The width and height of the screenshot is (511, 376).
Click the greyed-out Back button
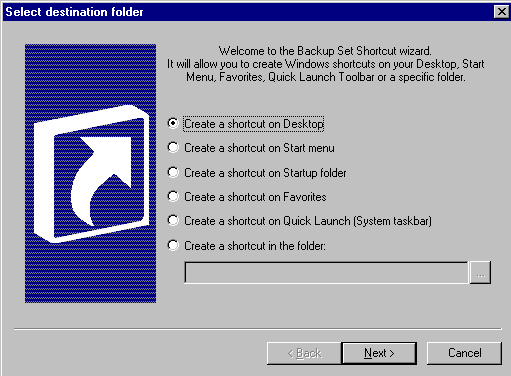[x=304, y=353]
